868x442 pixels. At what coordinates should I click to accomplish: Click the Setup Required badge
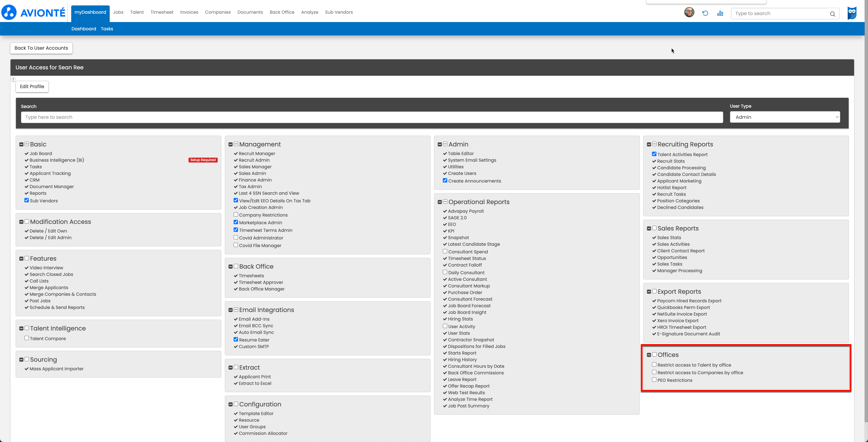coord(203,160)
